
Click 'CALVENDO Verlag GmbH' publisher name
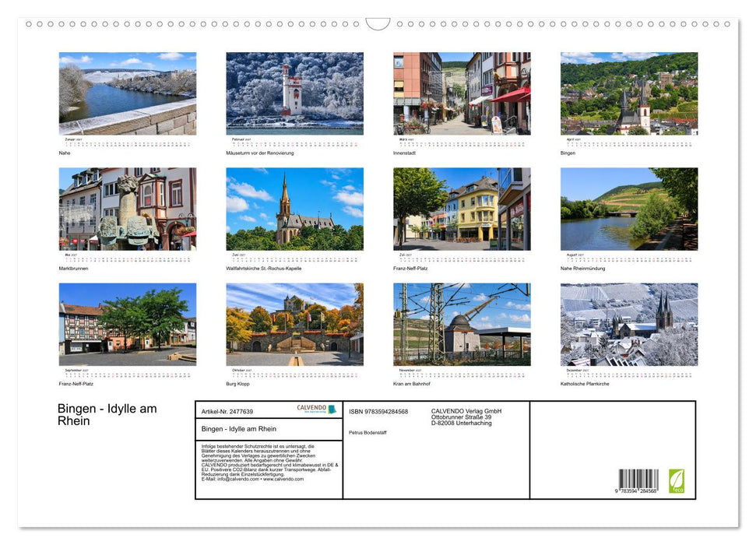pyautogui.click(x=466, y=411)
